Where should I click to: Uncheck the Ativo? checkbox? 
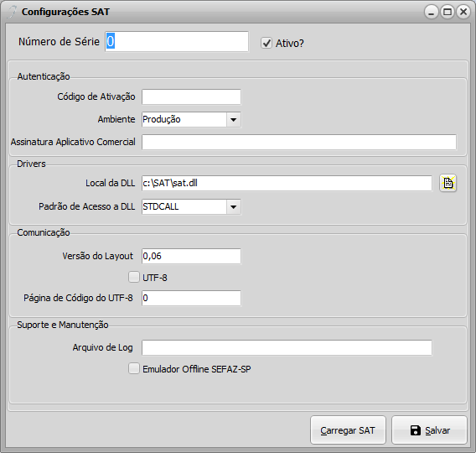[x=266, y=43]
